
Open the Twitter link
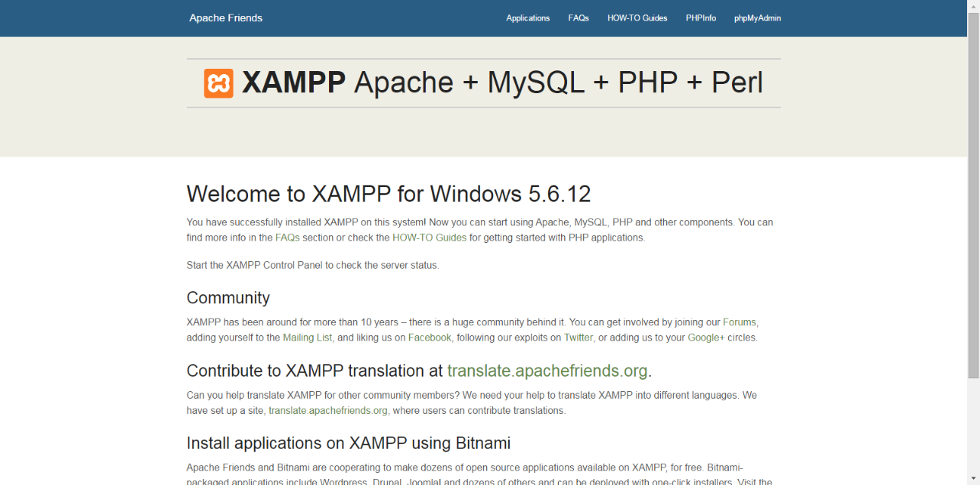click(x=579, y=338)
